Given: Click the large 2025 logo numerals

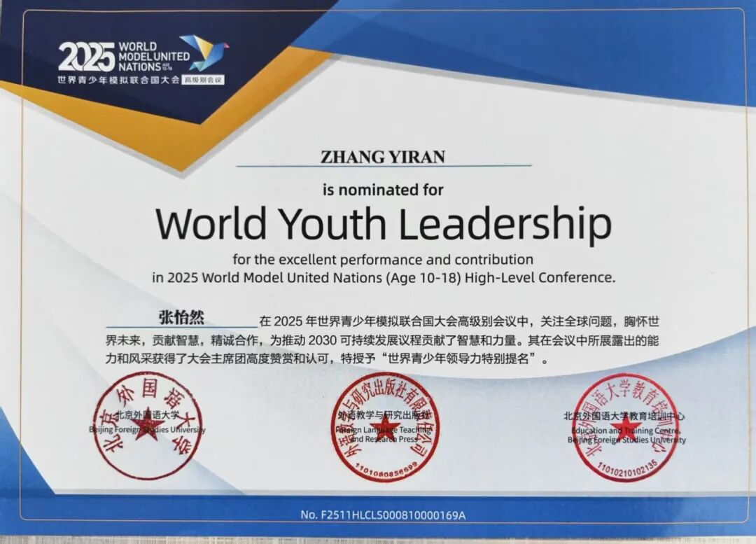Looking at the screenshot, I should point(85,57).
